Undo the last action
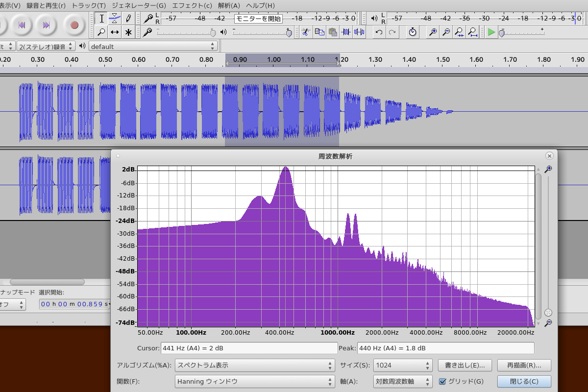The image size is (588, 392). tap(379, 32)
